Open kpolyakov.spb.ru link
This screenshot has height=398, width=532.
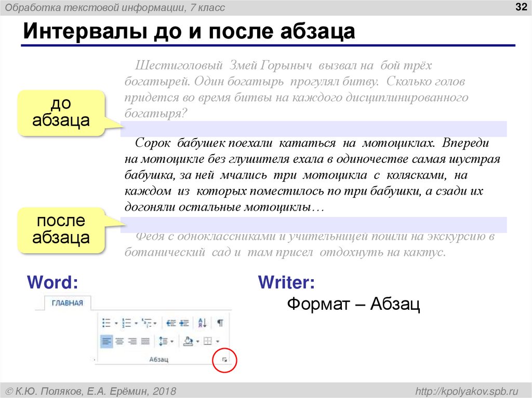[467, 391]
